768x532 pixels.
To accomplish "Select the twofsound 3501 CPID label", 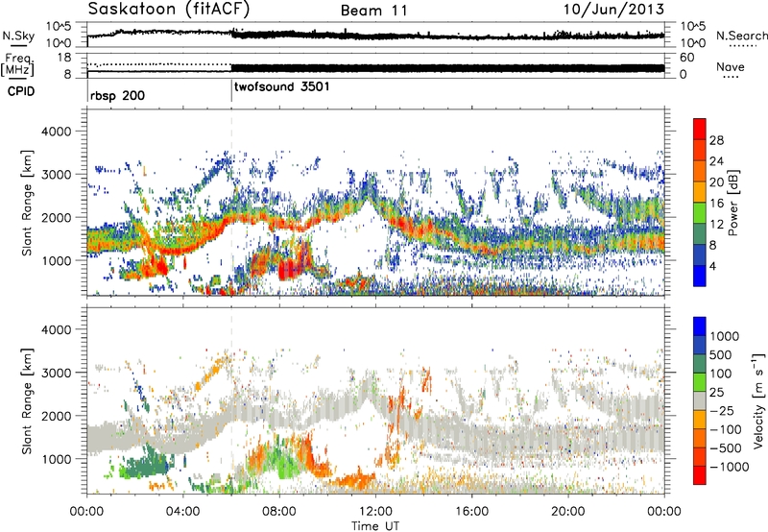I will 282,87.
